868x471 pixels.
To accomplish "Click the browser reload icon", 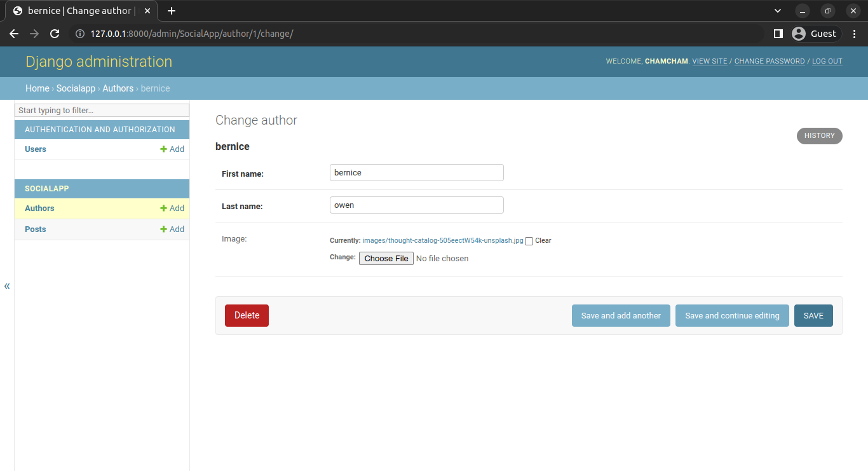I will [55, 34].
